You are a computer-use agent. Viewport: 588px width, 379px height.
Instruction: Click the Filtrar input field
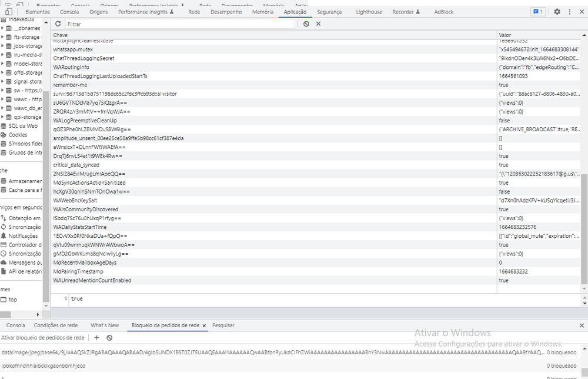click(180, 24)
